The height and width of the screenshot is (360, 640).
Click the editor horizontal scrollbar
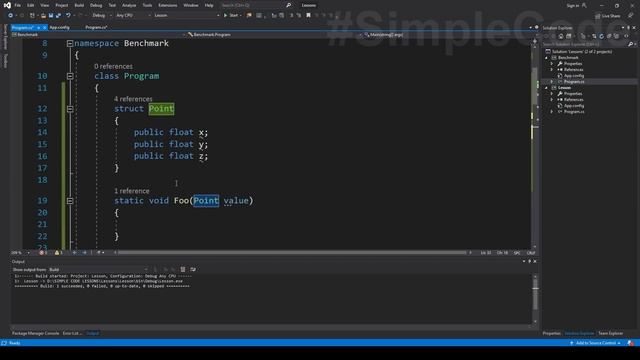(292, 253)
